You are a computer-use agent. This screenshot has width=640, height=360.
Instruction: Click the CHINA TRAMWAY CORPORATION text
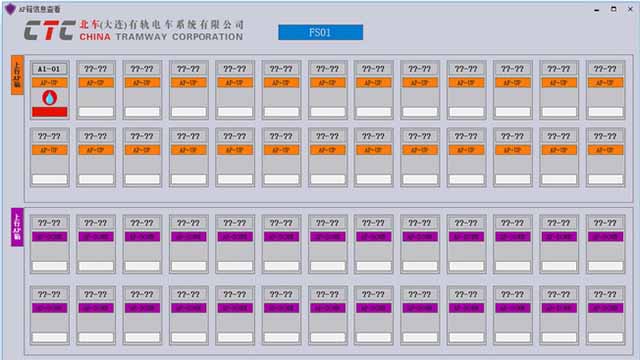(x=161, y=37)
